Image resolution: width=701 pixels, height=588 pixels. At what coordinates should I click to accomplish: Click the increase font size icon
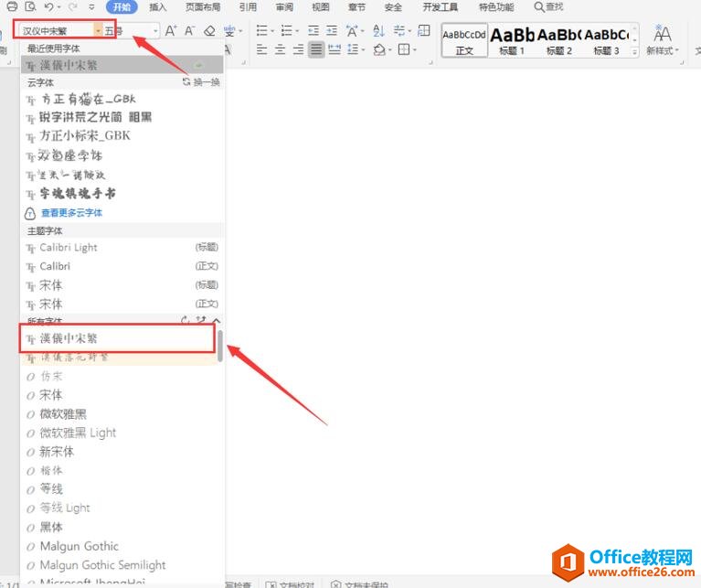coord(170,30)
